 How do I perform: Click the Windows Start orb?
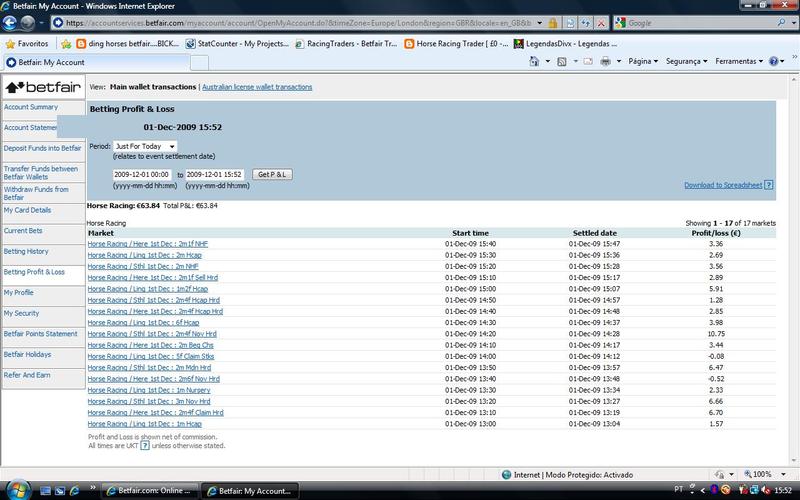pyautogui.click(x=18, y=490)
